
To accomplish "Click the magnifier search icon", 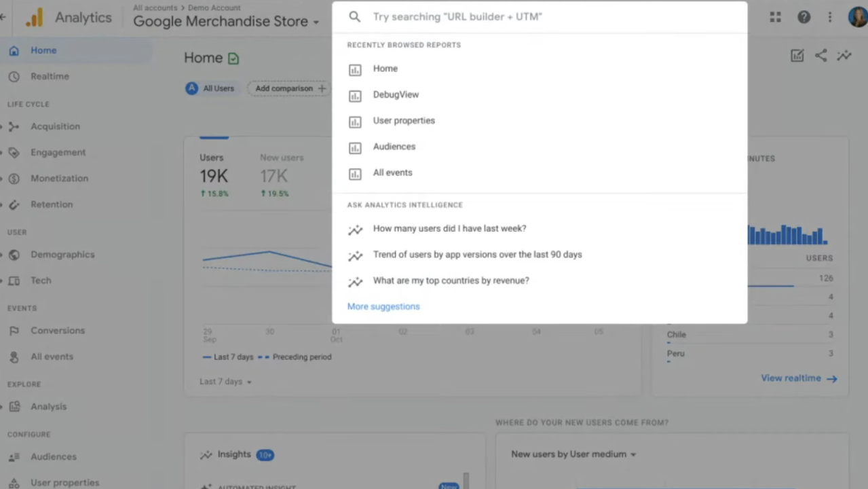I will (355, 16).
